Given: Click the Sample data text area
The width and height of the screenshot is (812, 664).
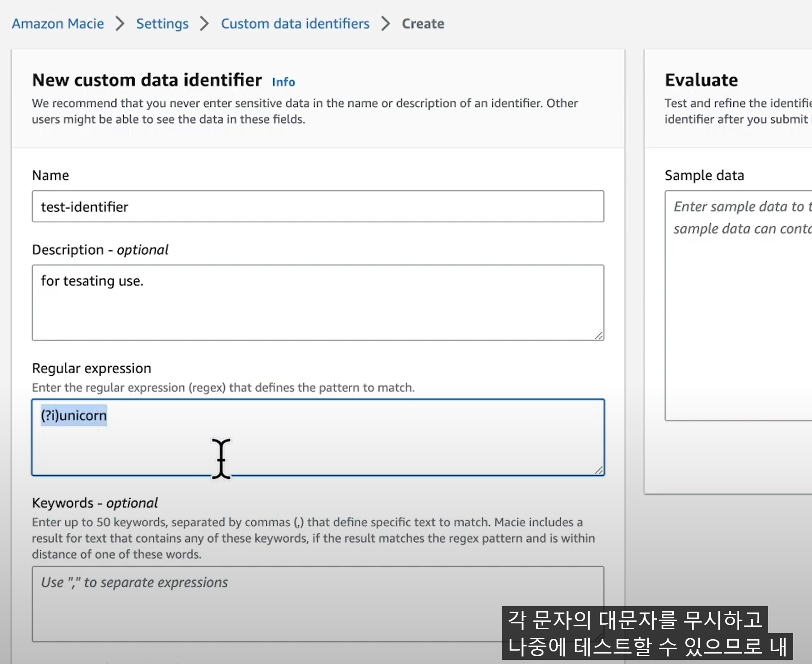Looking at the screenshot, I should pyautogui.click(x=739, y=306).
